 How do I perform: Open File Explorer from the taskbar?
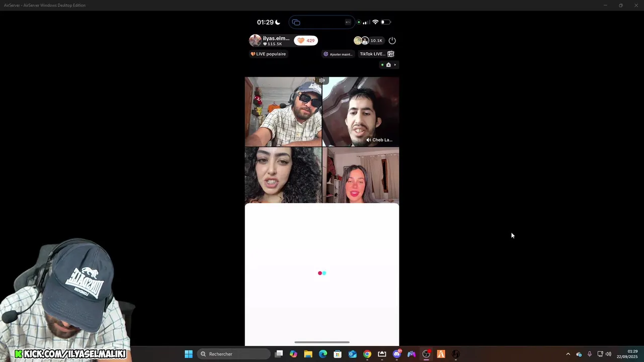(308, 354)
